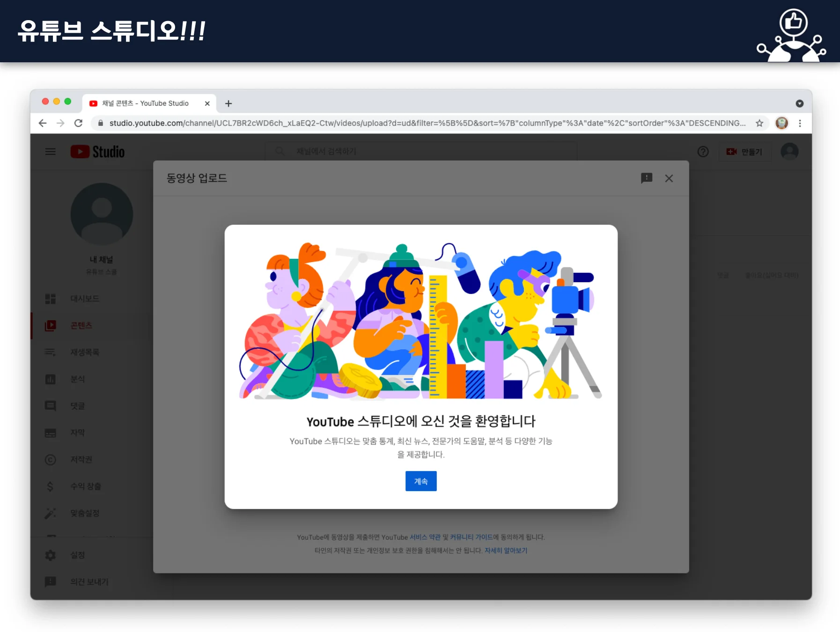Image resolution: width=840 pixels, height=632 pixels.
Task: Open account avatar in Studio header
Action: coord(789,152)
